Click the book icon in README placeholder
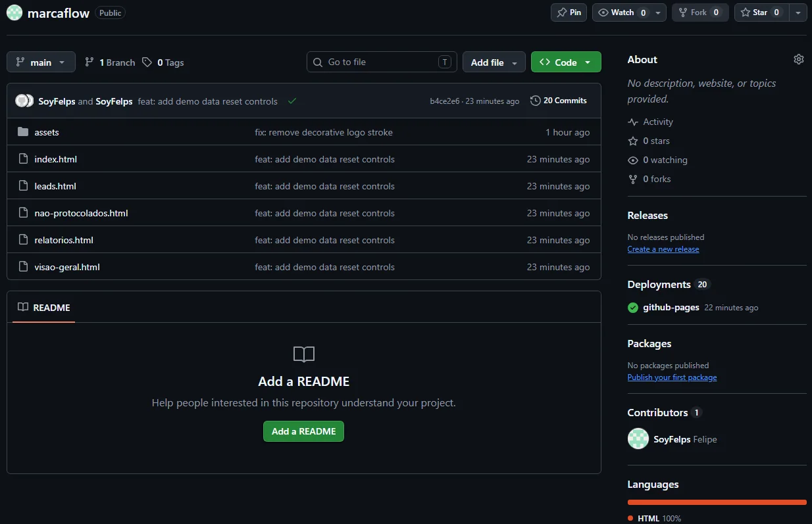This screenshot has width=812, height=524. [x=304, y=354]
